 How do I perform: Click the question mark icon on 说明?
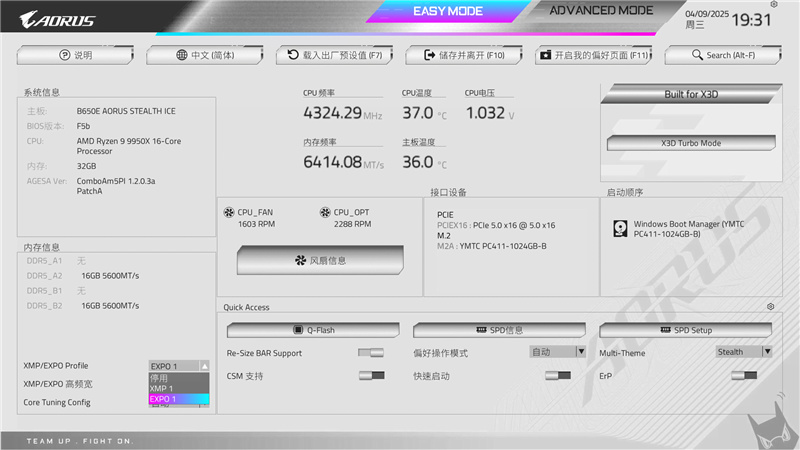point(64,55)
